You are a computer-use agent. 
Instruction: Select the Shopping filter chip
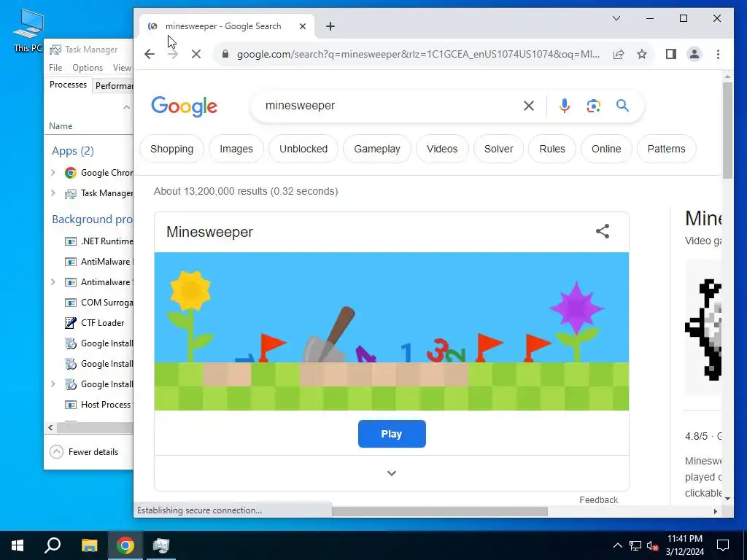[x=172, y=149]
